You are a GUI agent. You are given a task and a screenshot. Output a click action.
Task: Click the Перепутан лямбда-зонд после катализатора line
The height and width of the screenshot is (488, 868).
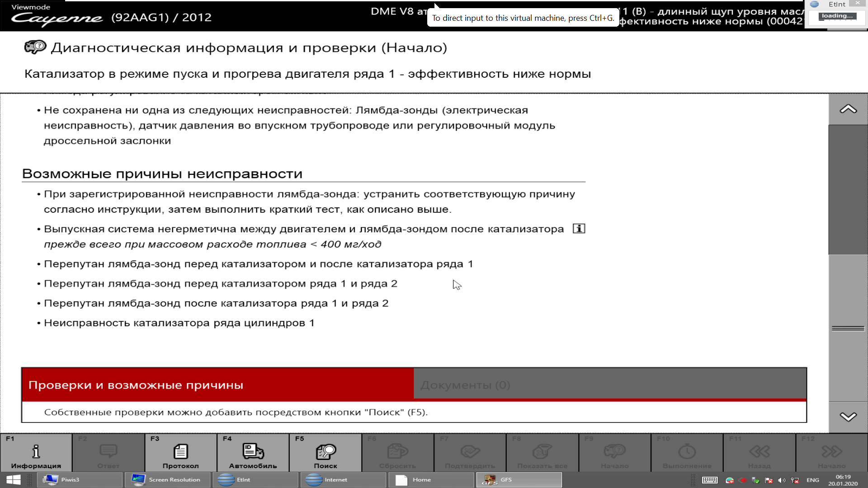(216, 303)
